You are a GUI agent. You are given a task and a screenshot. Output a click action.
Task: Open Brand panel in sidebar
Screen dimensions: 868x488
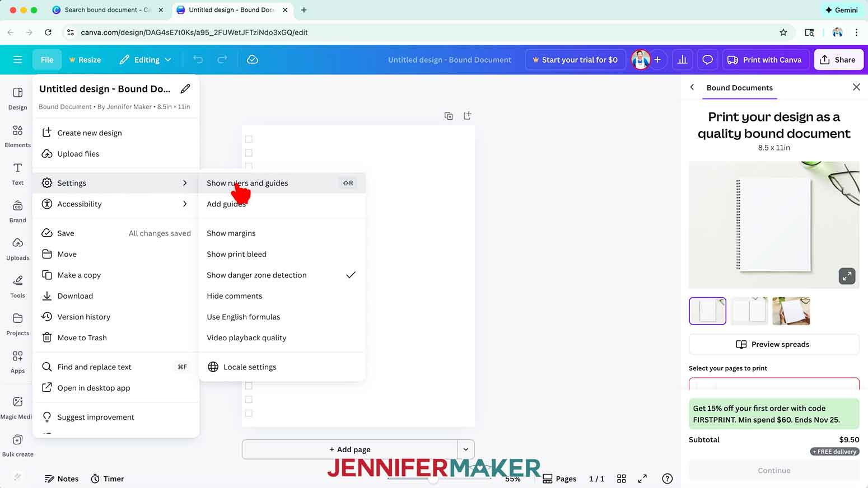pos(17,211)
